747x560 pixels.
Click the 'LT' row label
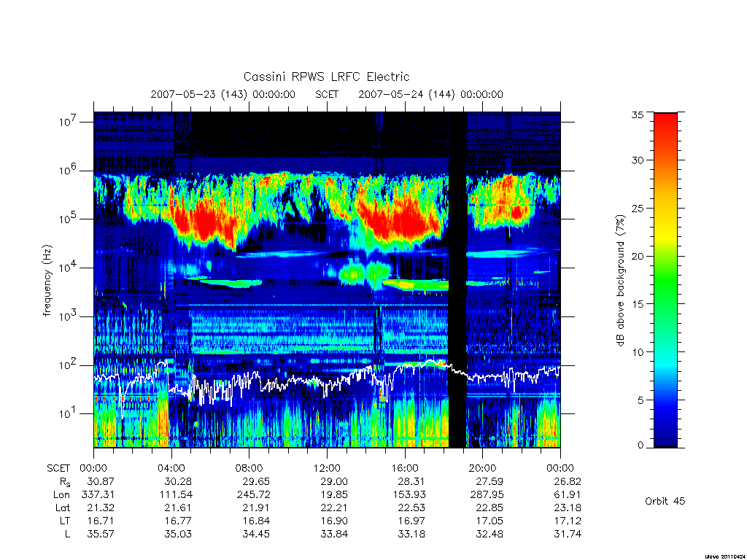pos(65,521)
